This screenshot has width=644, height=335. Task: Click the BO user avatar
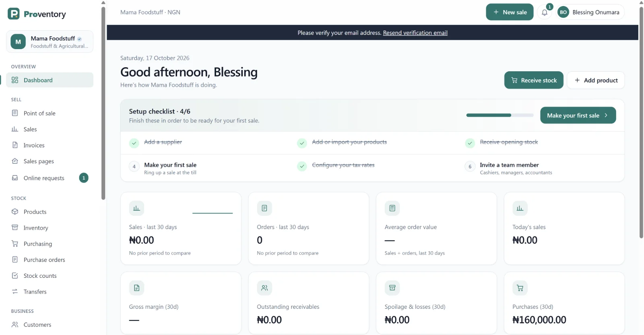pyautogui.click(x=563, y=12)
